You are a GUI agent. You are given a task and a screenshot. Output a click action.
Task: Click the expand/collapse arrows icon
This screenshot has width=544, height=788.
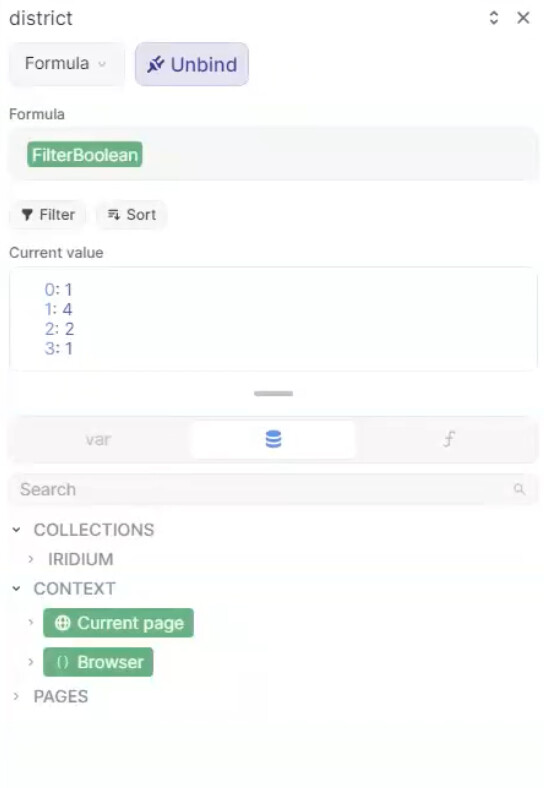coord(494,18)
